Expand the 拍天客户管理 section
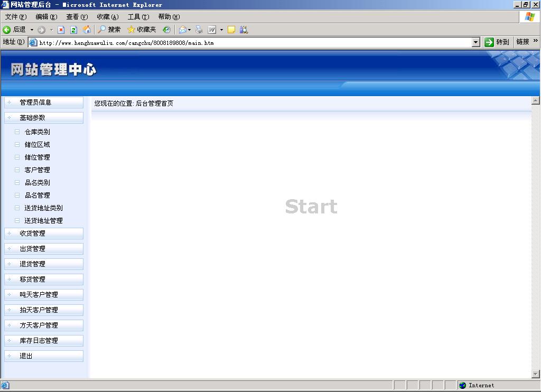 tap(44, 310)
